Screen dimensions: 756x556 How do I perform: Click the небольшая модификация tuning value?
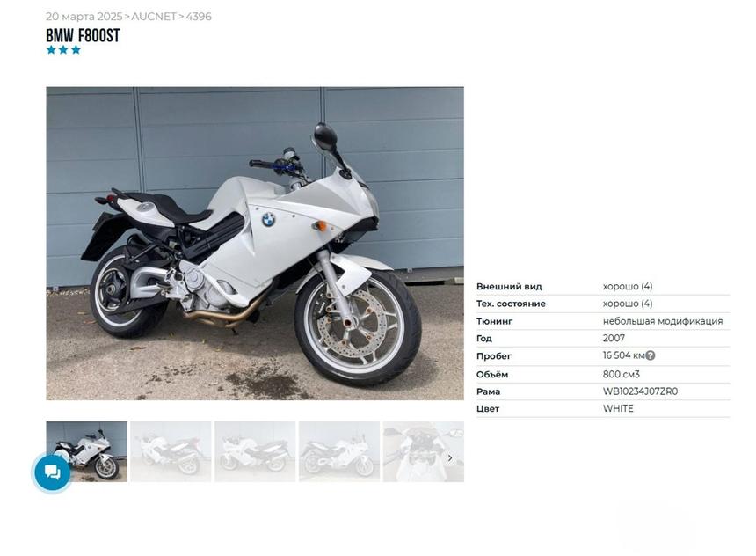click(x=663, y=321)
